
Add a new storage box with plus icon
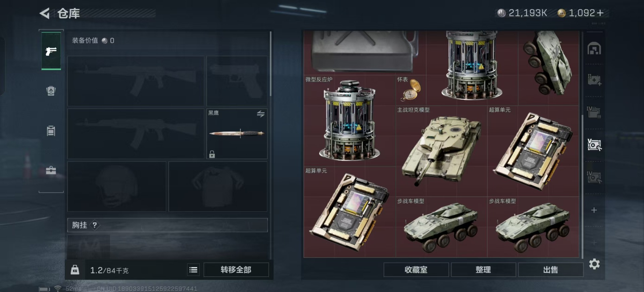coord(594,210)
